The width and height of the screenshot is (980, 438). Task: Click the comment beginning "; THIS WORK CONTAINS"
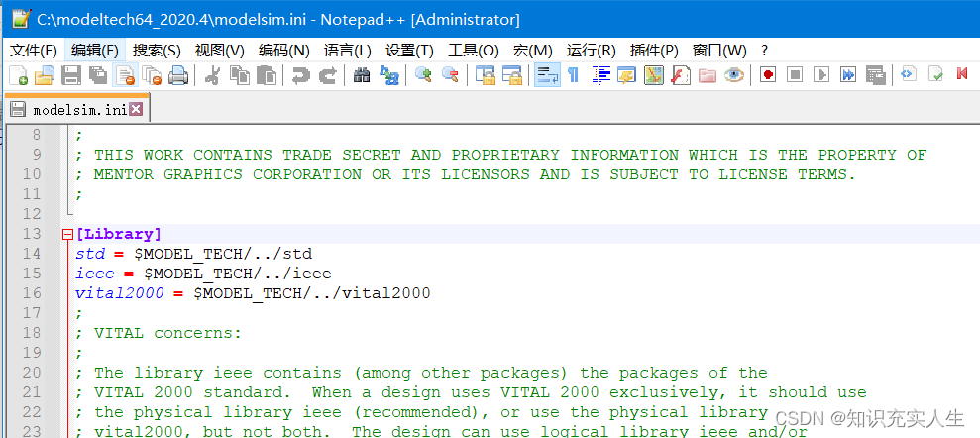coord(500,155)
